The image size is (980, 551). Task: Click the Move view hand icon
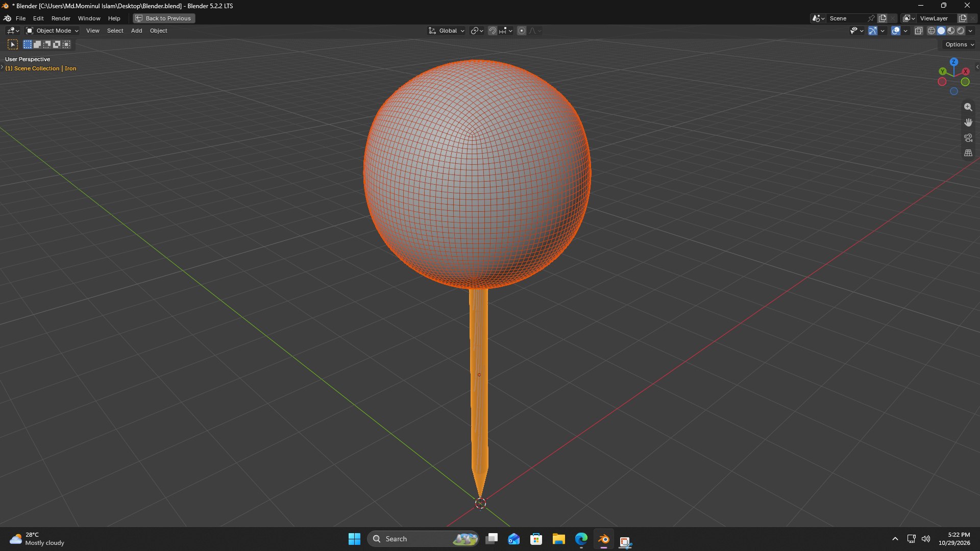[968, 122]
